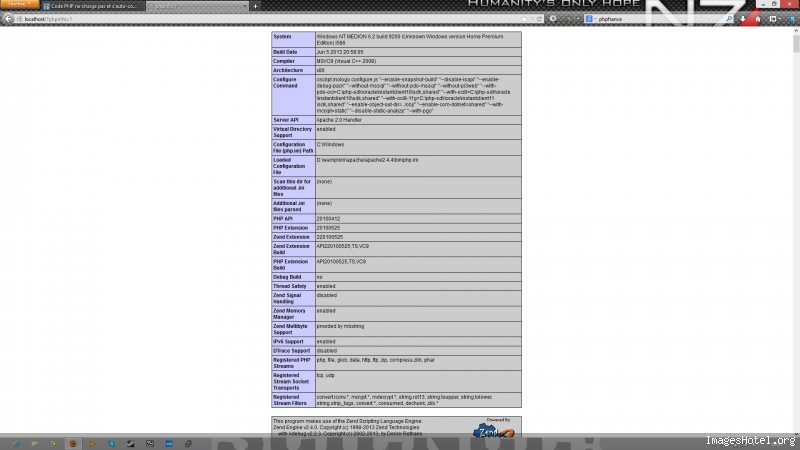This screenshot has height=450, width=800.
Task: Open the bookmarks menu icon in toolbar
Action: click(773, 19)
